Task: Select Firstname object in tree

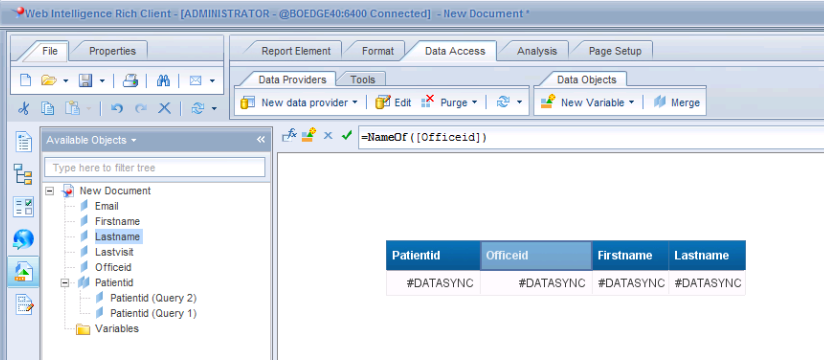Action: (117, 221)
